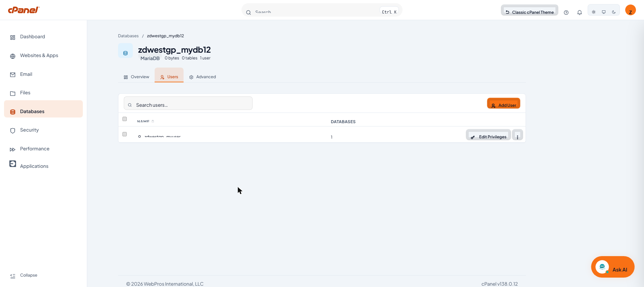Switch to the Overview tab
This screenshot has width=644, height=287.
136,76
